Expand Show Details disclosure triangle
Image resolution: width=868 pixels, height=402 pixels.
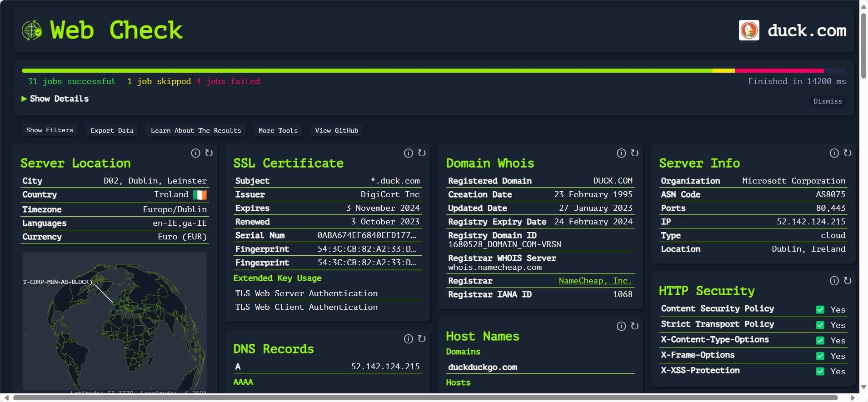(24, 99)
